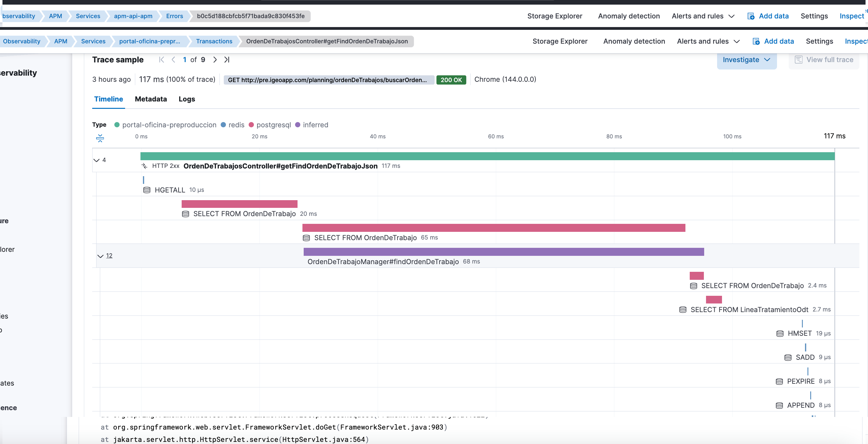Click the OrdenDeTrabajosController#getFindOrdenDeTrabajoJson transaction label

(280, 166)
